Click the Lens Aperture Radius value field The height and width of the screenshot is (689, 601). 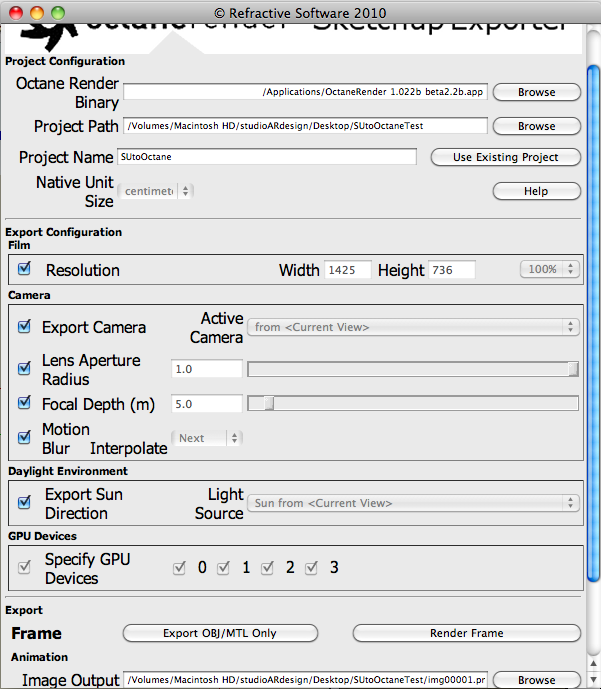point(206,369)
